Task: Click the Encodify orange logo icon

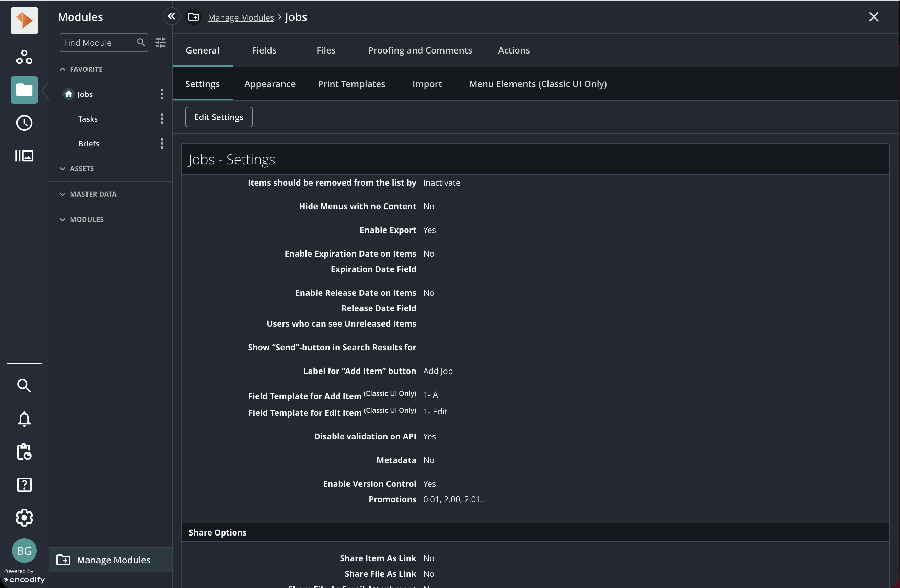Action: tap(24, 20)
